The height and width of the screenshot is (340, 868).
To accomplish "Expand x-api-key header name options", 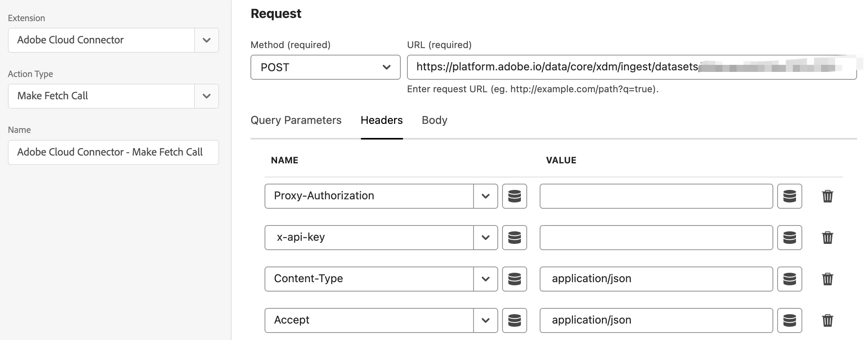I will (x=485, y=238).
